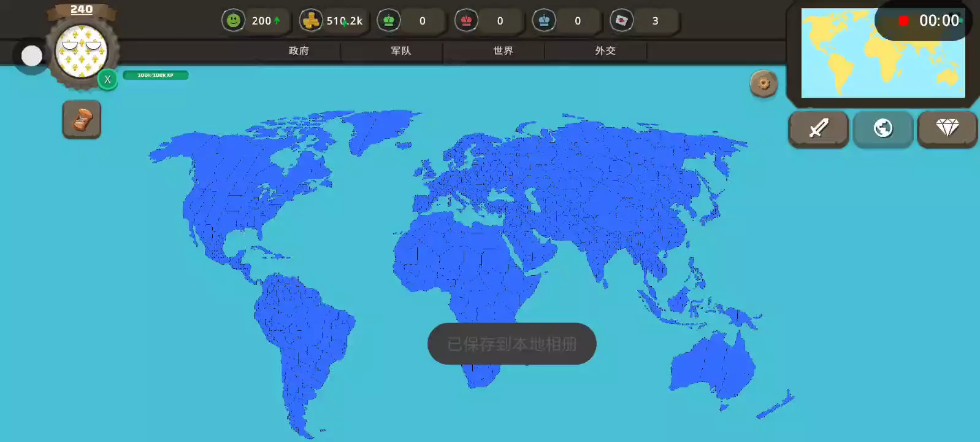Image resolution: width=980 pixels, height=442 pixels.
Task: Tap the flag count icon
Action: (x=621, y=21)
